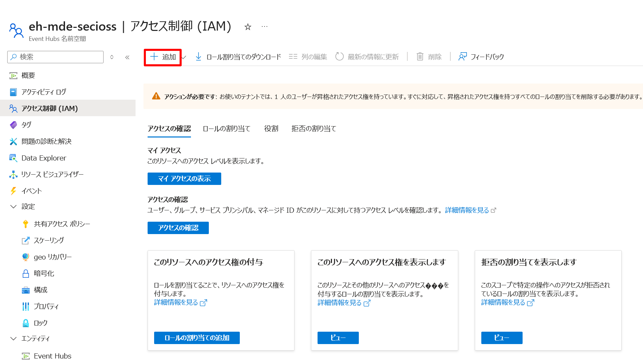Click the 列の編集 label in the toolbar
The height and width of the screenshot is (364, 643).
[x=314, y=57]
